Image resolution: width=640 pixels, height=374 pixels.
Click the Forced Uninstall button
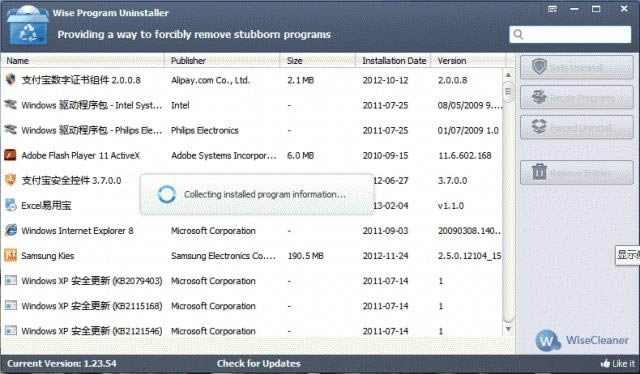(x=576, y=127)
